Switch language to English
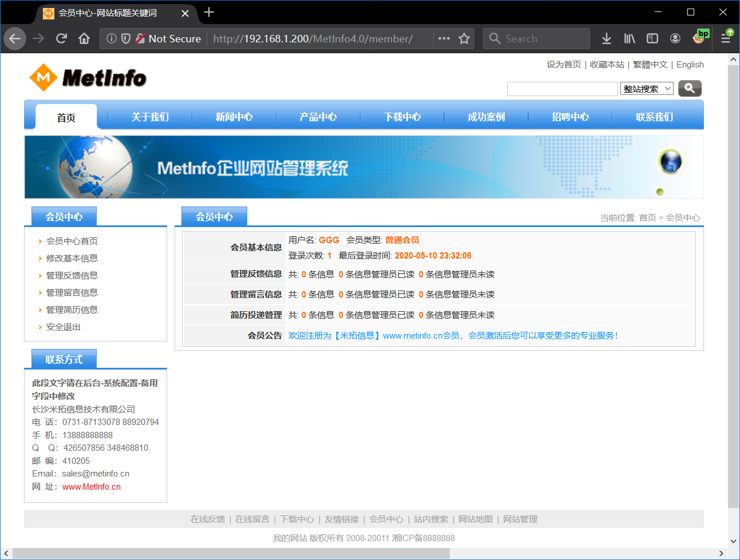740x560 pixels. tap(690, 65)
